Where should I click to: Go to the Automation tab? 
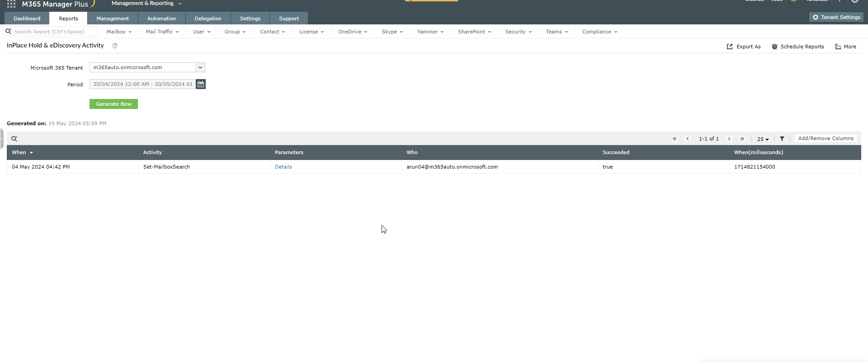pyautogui.click(x=162, y=19)
